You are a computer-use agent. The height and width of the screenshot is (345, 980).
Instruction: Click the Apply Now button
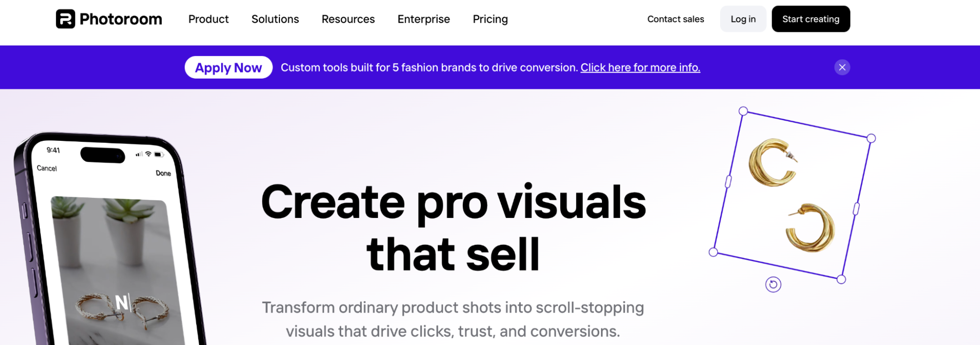coord(228,67)
